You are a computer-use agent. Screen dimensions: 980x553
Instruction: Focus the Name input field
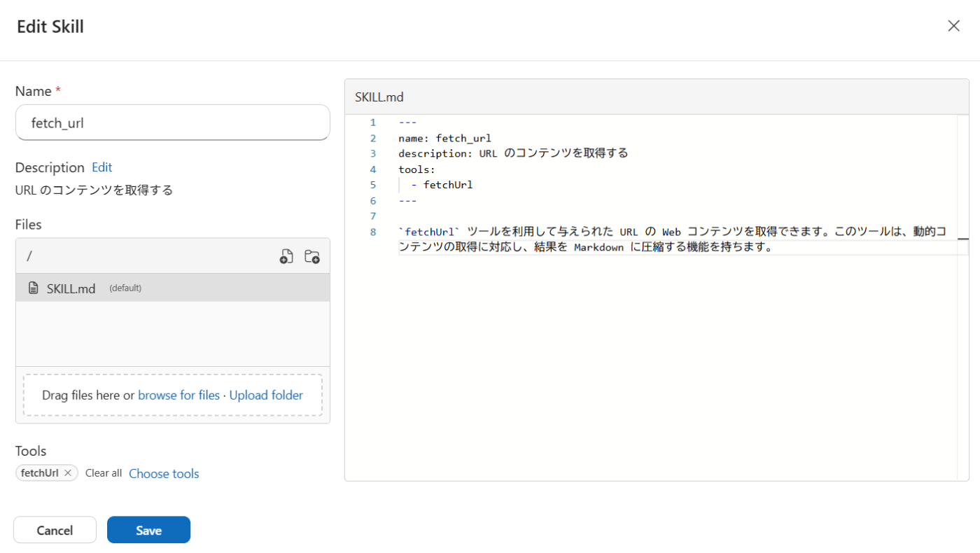click(x=173, y=122)
